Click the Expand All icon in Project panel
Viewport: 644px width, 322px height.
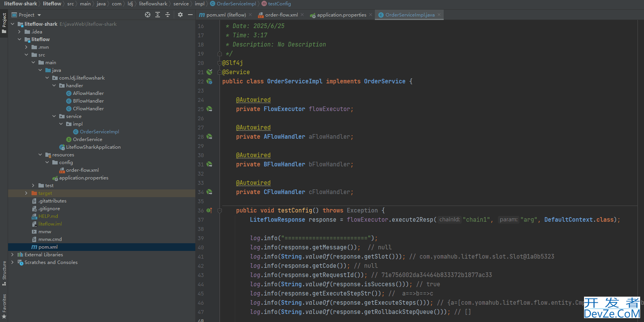pyautogui.click(x=158, y=15)
